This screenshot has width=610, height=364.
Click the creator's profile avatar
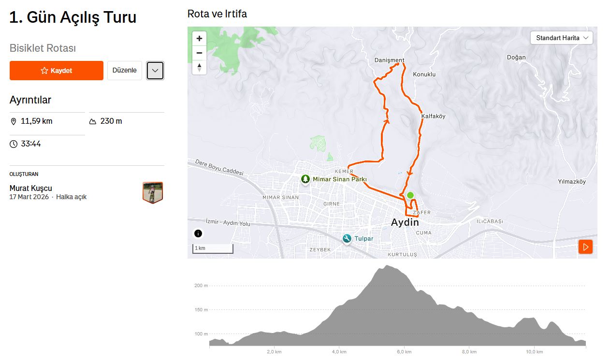click(153, 192)
